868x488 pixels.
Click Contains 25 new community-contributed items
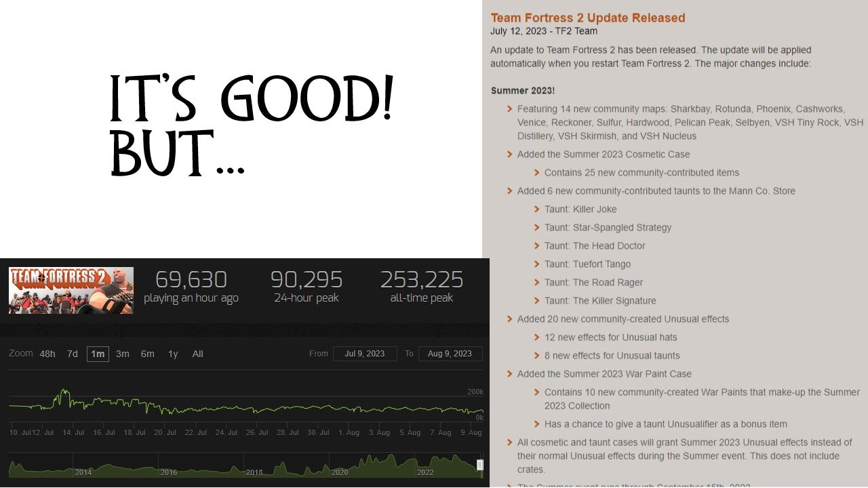642,173
